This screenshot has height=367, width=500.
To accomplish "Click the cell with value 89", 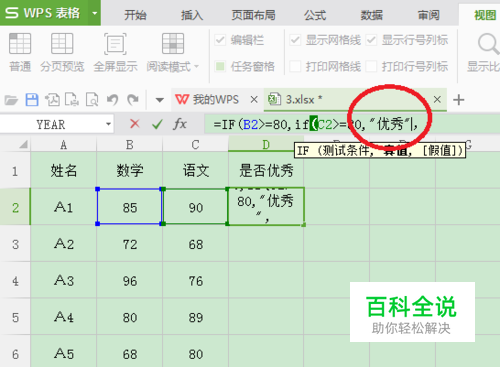I will pyautogui.click(x=196, y=317).
